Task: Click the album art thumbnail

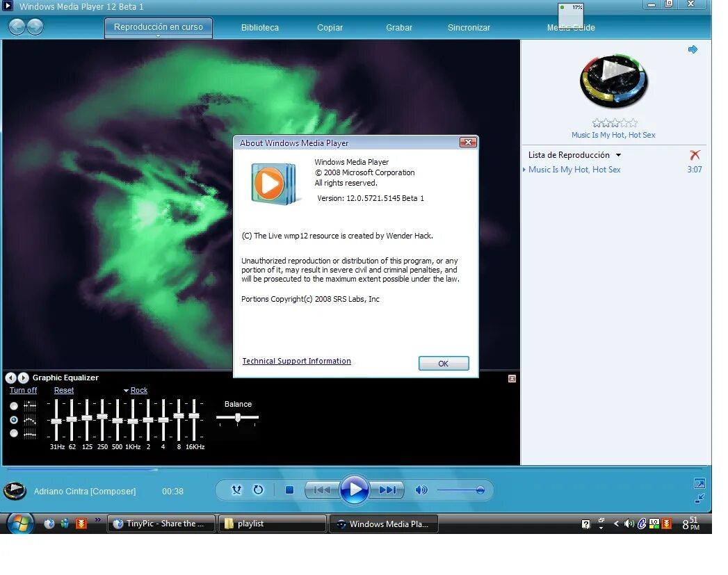Action: click(614, 81)
